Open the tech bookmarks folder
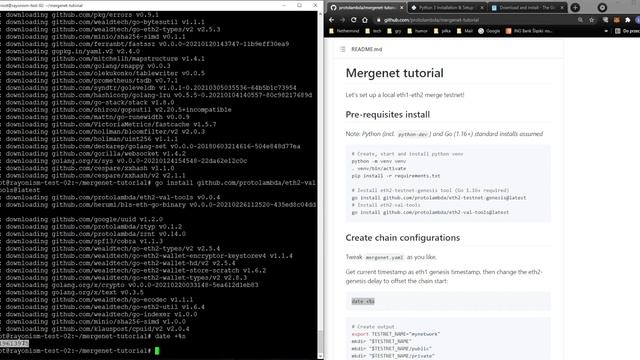The height and width of the screenshot is (360, 640). coord(373,31)
